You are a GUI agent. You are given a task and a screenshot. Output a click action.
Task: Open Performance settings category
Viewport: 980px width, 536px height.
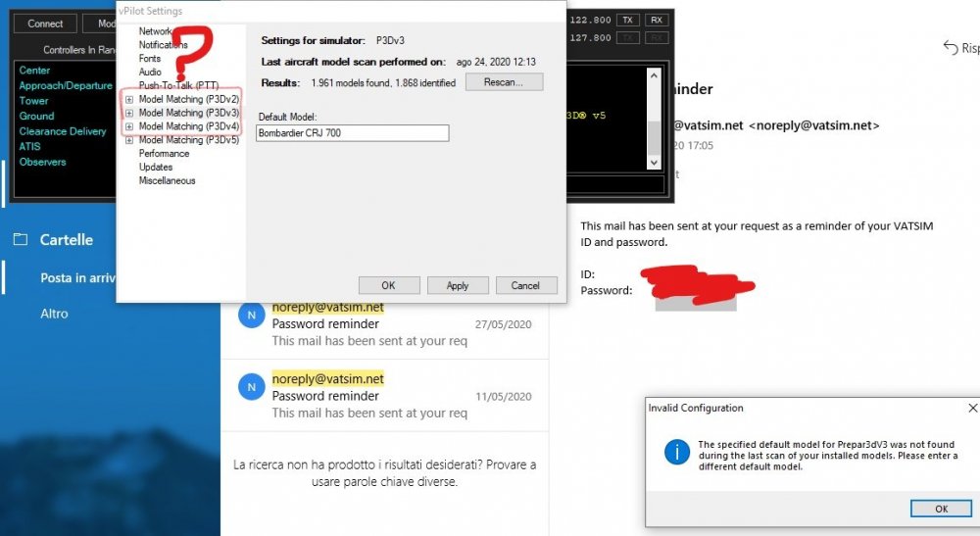coord(164,154)
